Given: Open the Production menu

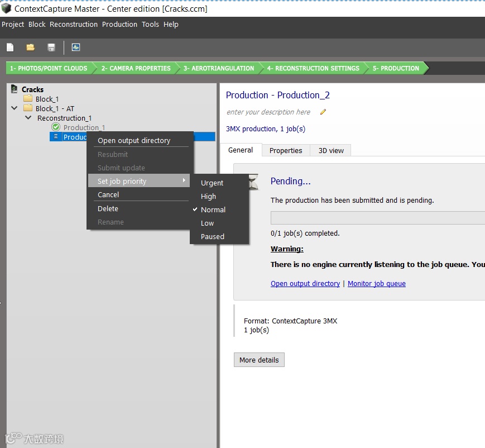Looking at the screenshot, I should pyautogui.click(x=119, y=24).
